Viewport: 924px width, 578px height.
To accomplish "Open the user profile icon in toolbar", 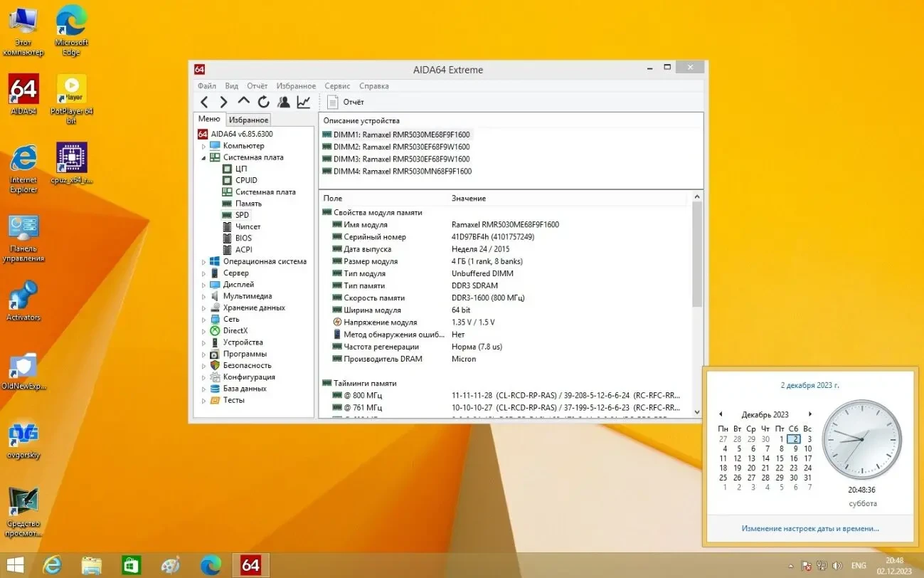I will [x=284, y=103].
